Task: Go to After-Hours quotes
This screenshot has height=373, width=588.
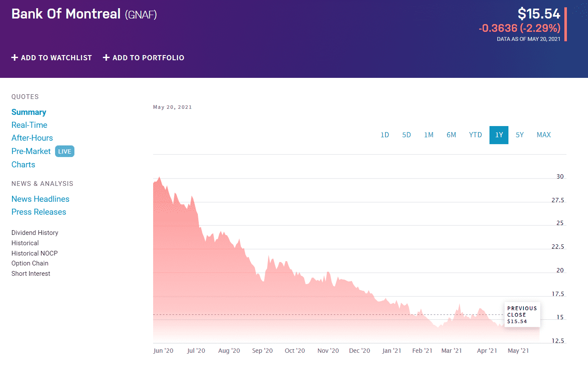Action: (32, 138)
